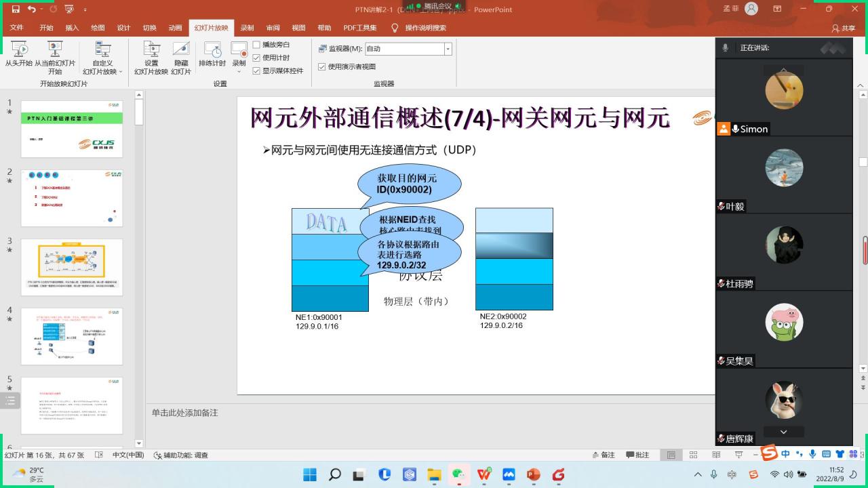This screenshot has width=868, height=488.
Task: Click the 从头开始 slideshow icon
Action: coord(19,49)
